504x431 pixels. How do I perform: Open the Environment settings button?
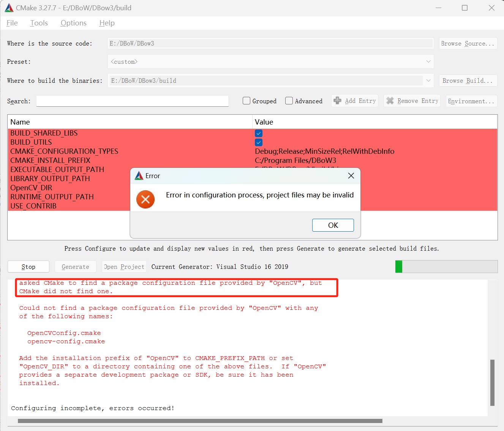(x=471, y=101)
